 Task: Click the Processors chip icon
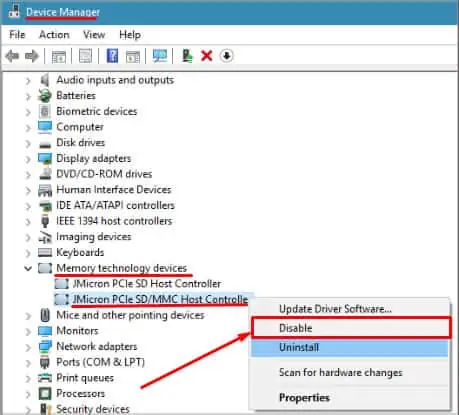45,394
